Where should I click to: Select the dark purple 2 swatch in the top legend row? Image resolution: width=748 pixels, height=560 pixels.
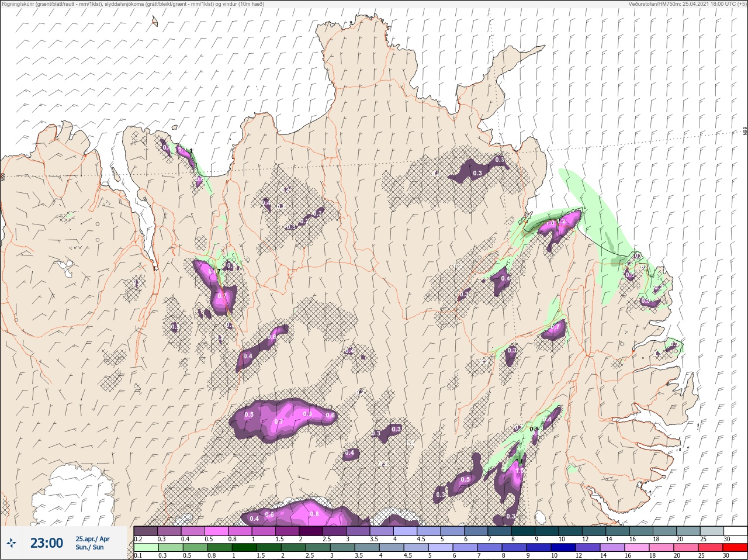pos(310,531)
